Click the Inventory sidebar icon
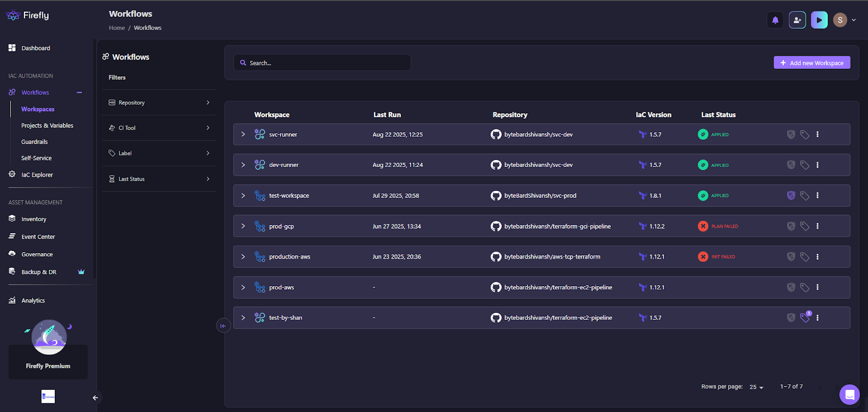This screenshot has width=868, height=412. 12,218
